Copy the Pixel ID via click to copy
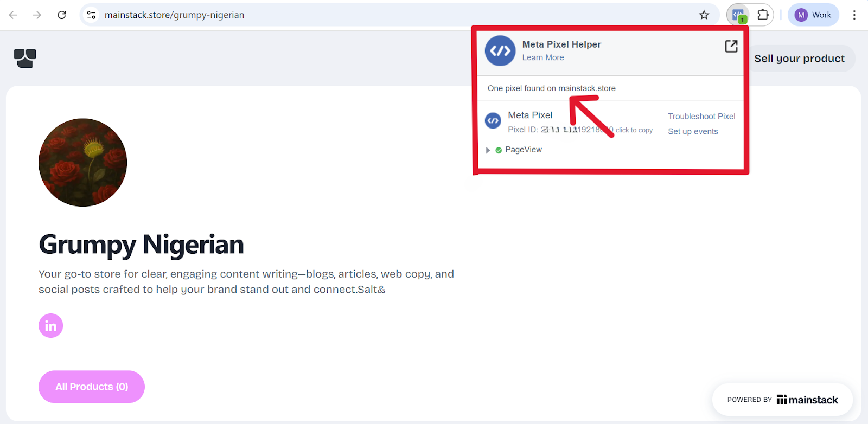The width and height of the screenshot is (868, 424). tap(634, 130)
